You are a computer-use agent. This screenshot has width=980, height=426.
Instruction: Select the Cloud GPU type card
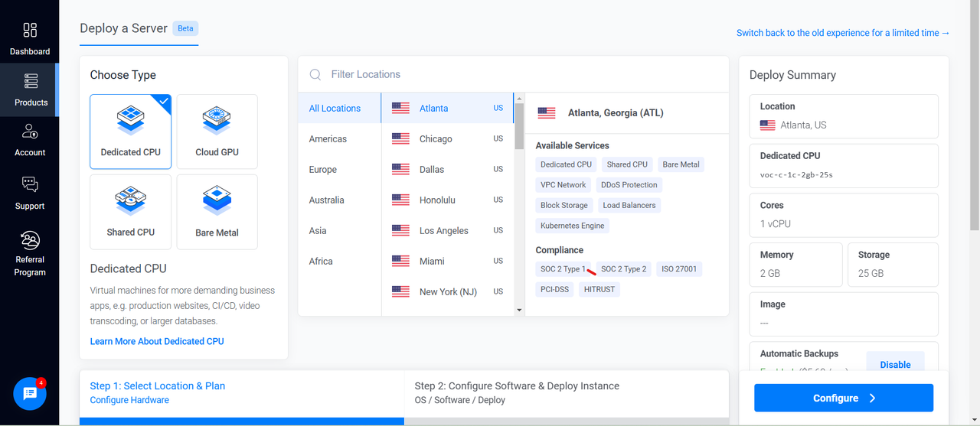coord(217,132)
